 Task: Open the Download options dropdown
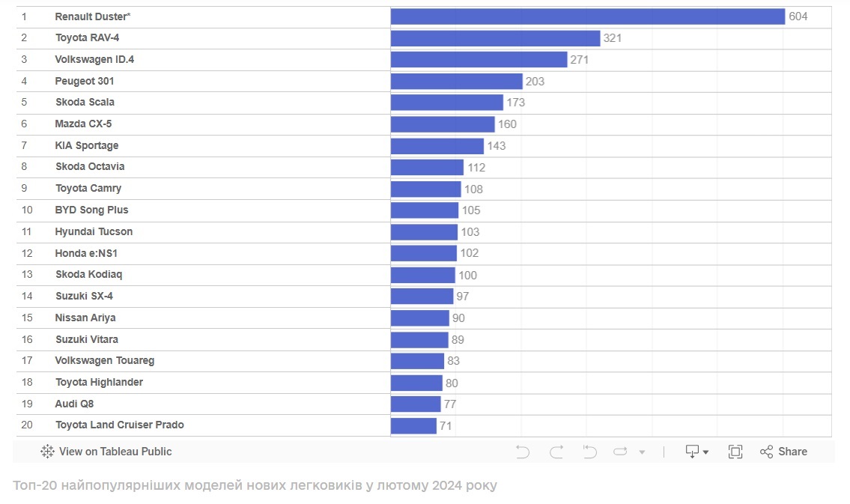(x=697, y=452)
